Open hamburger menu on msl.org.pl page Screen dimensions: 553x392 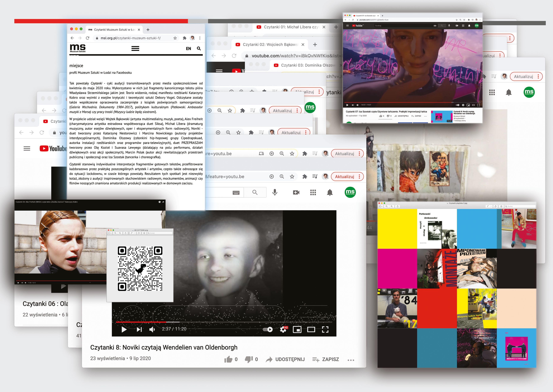coord(135,49)
